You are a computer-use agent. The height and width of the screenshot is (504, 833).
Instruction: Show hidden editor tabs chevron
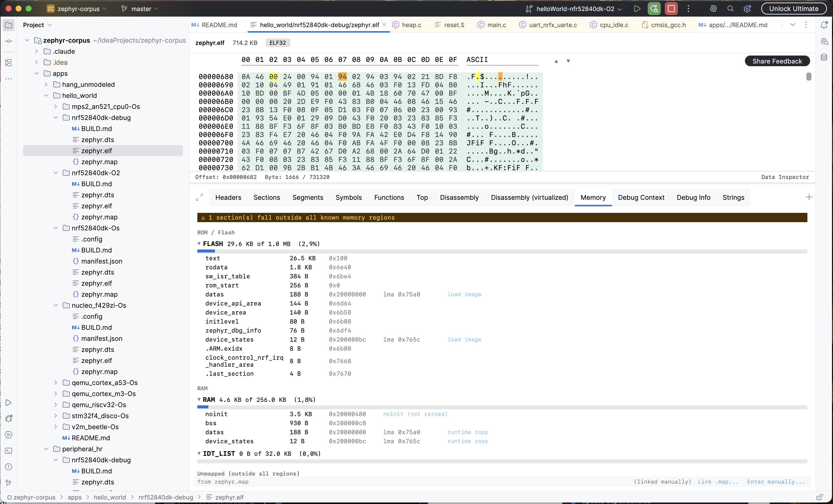click(x=792, y=25)
